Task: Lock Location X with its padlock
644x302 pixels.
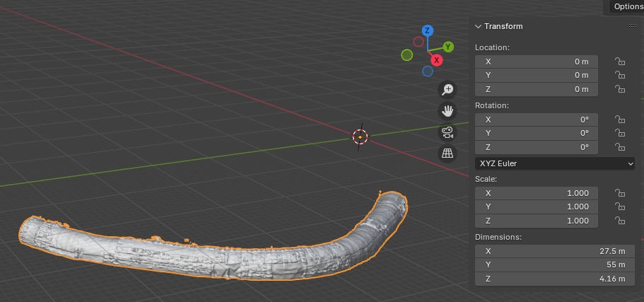Action: tap(619, 62)
